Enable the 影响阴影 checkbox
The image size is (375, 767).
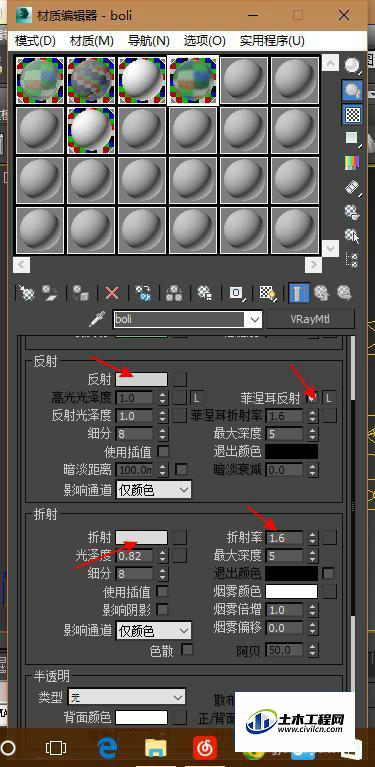coord(162,609)
